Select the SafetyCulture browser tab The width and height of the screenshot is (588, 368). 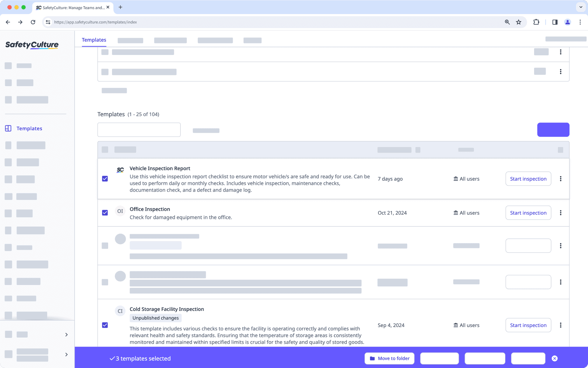tap(70, 7)
